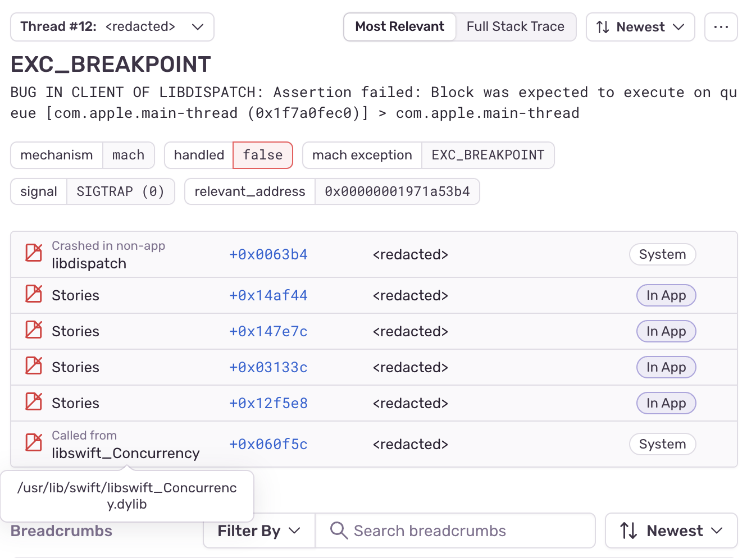Click the magnifier icon in breadcrumb search
Image resolution: width=756 pixels, height=558 pixels.
(x=339, y=530)
